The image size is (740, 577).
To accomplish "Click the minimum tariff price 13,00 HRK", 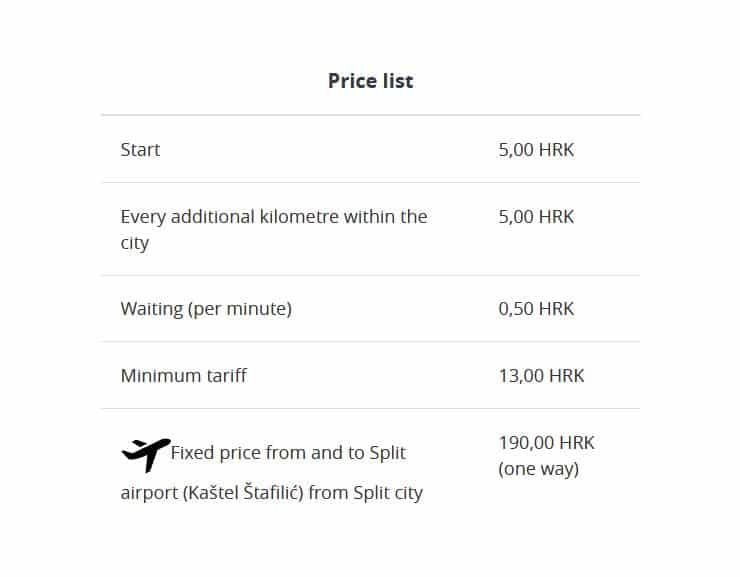I will [541, 376].
